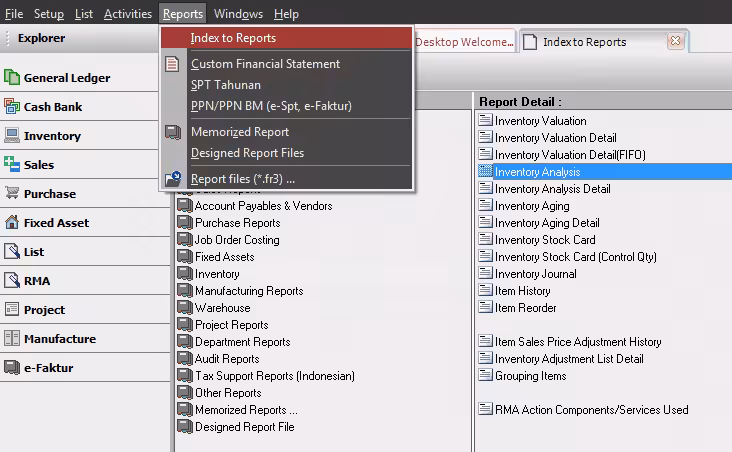This screenshot has height=452, width=732.
Task: Open Inventory Aging Detail report
Action: point(547,223)
